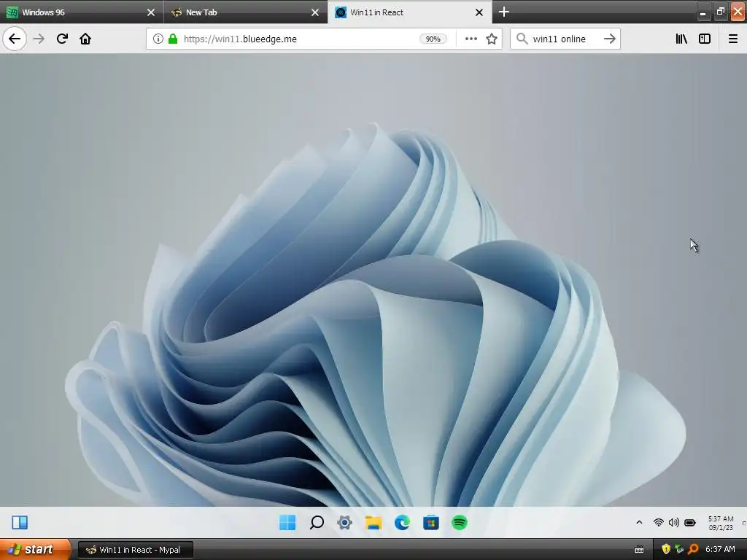Click the orange magnifier XP tray icon

(x=693, y=550)
